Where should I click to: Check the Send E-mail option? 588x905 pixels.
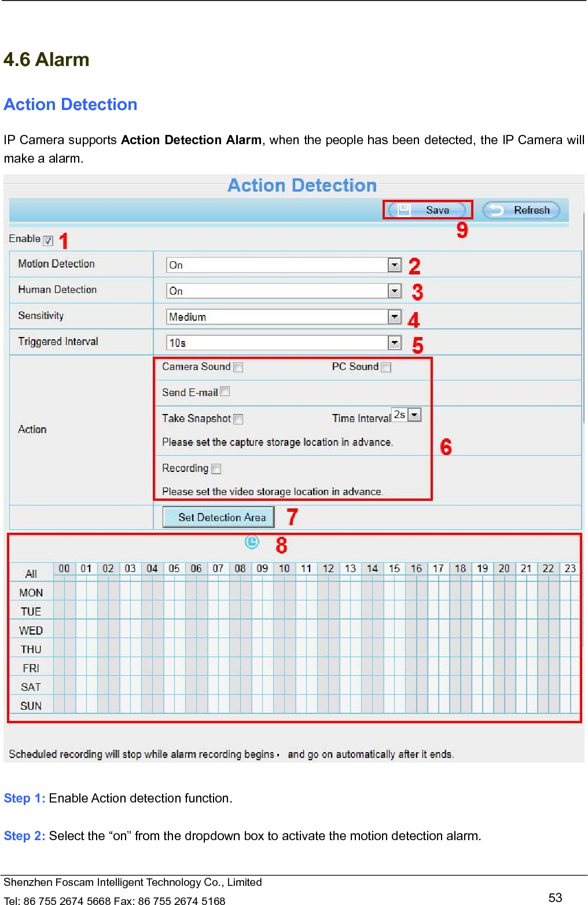click(x=225, y=391)
